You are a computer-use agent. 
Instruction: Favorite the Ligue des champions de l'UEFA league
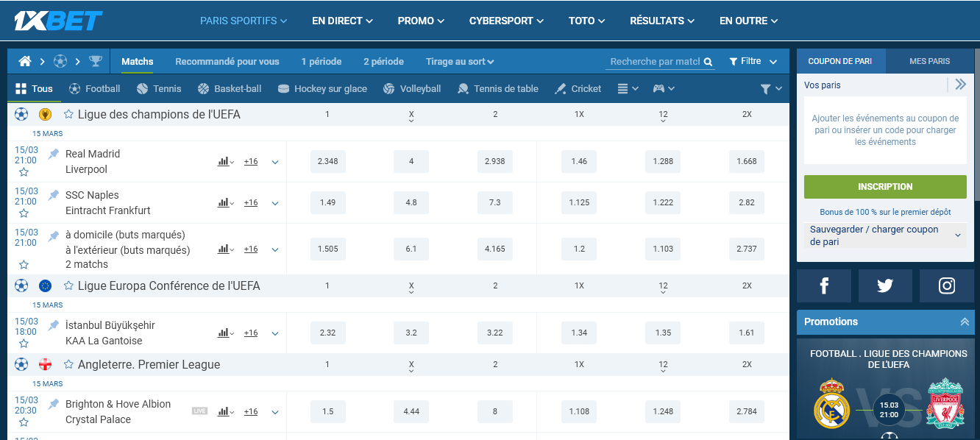(68, 114)
